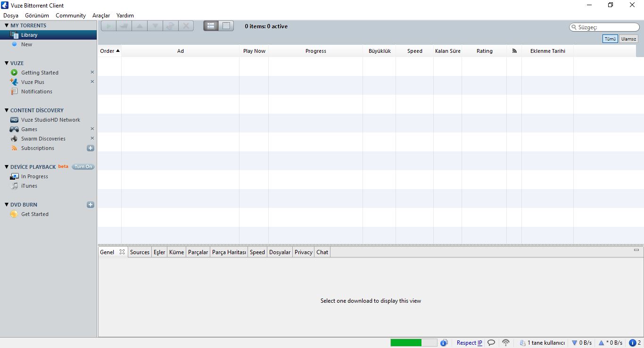Click the Vuze Plus frog icon
Viewport: 644px width, 348px height.
pyautogui.click(x=14, y=82)
